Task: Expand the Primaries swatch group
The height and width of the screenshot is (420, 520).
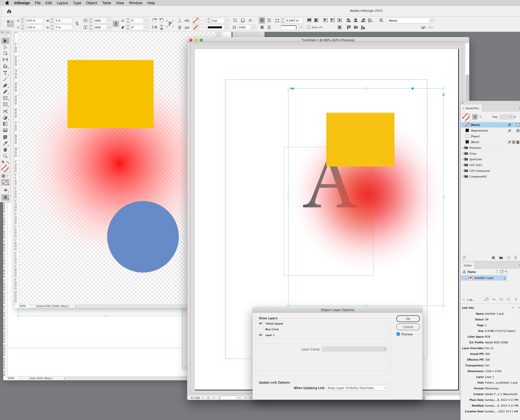Action: pyautogui.click(x=463, y=148)
